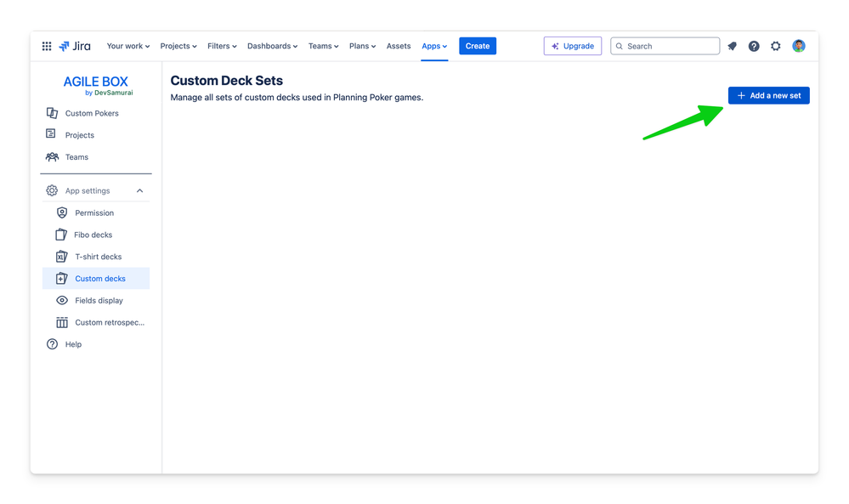Screen dimensions: 849x504
Task: Open the Custom decks page
Action: [96, 278]
